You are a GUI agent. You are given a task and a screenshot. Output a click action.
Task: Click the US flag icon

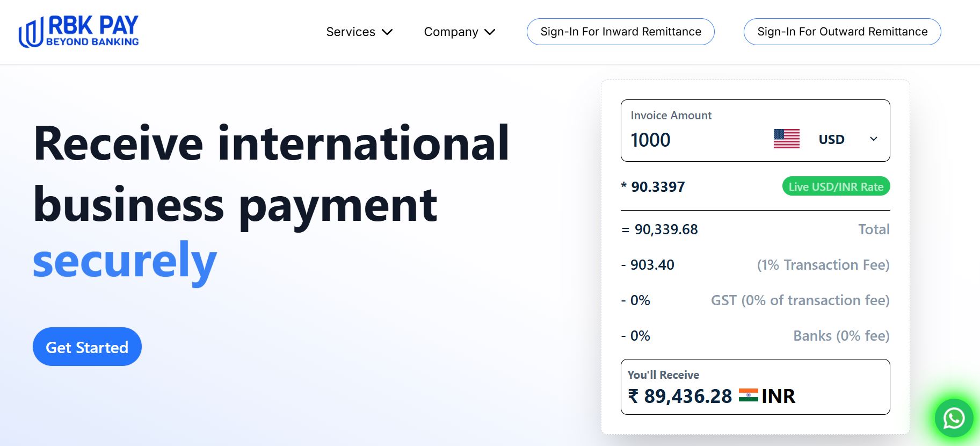click(x=786, y=139)
